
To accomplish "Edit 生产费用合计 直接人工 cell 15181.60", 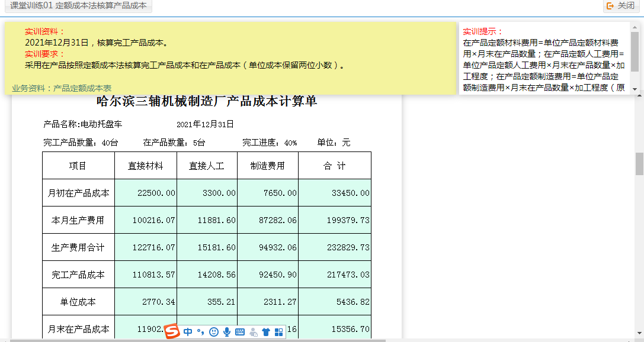I will click(x=207, y=247).
